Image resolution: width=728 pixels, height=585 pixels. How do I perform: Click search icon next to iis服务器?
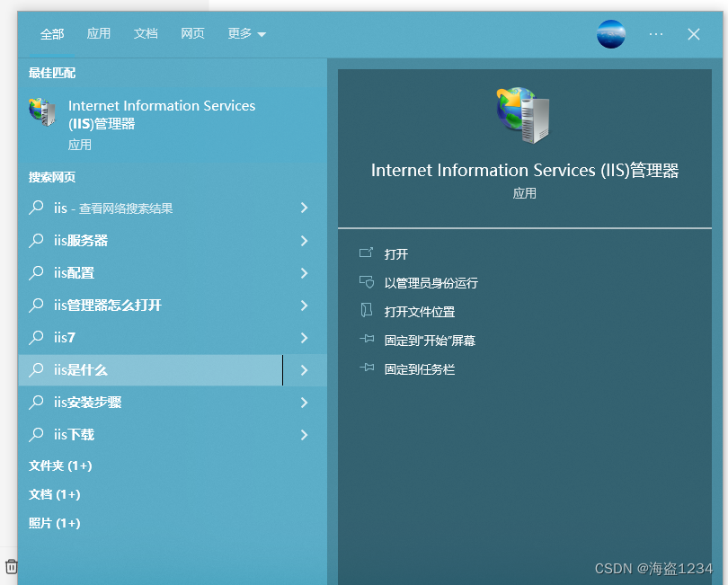click(x=36, y=241)
